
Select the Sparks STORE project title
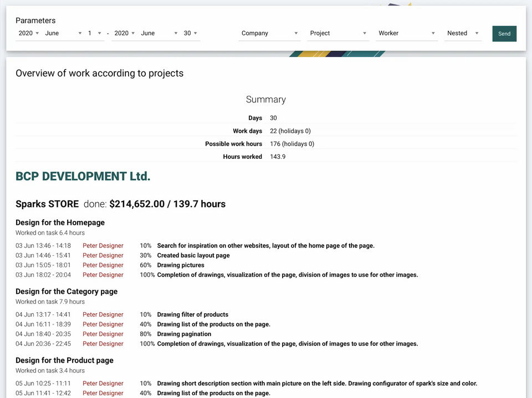tap(47, 204)
